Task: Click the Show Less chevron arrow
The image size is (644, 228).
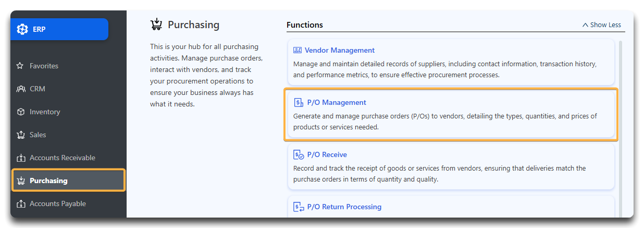Action: [585, 25]
